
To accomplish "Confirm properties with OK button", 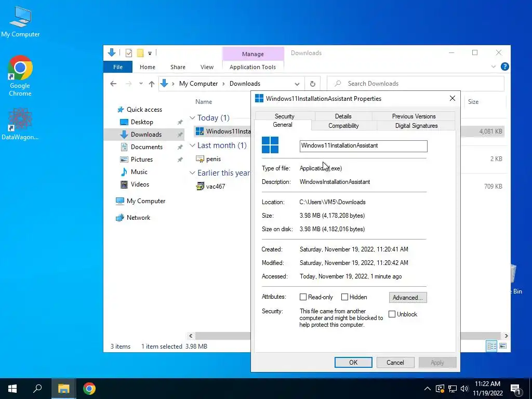I will [x=353, y=362].
